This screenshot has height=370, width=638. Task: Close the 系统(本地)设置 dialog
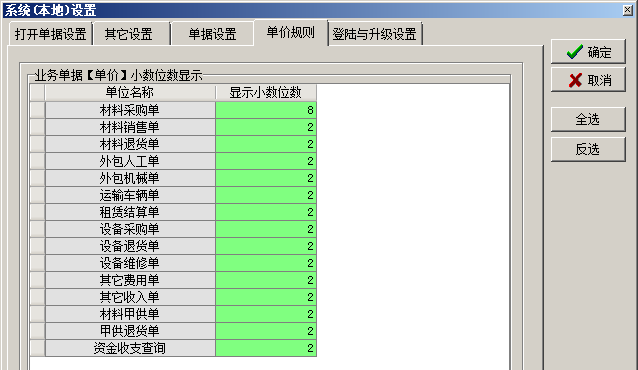[x=628, y=10]
